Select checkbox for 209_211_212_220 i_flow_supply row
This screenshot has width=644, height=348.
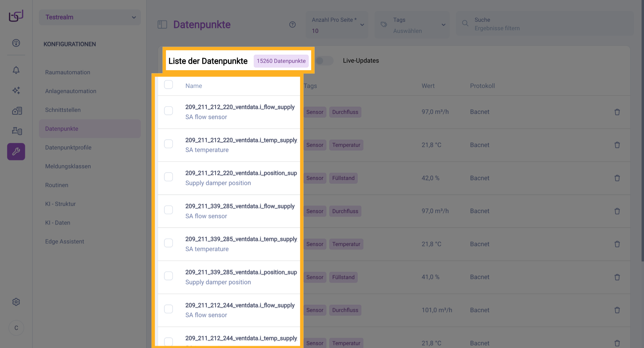point(168,111)
